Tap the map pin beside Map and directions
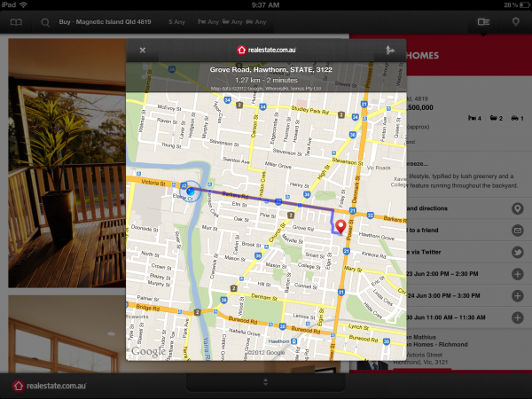Image resolution: width=532 pixels, height=399 pixels. [x=518, y=208]
